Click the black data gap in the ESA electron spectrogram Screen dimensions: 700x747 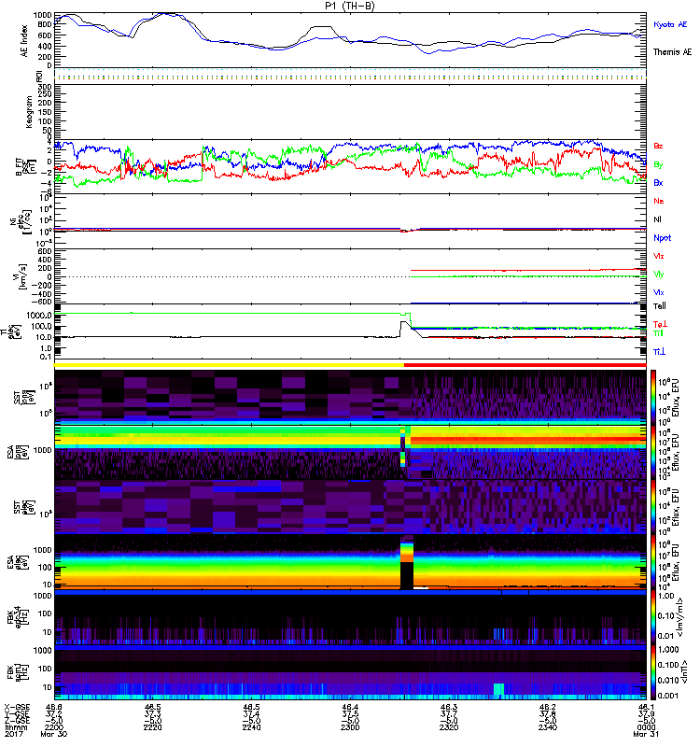(x=407, y=576)
